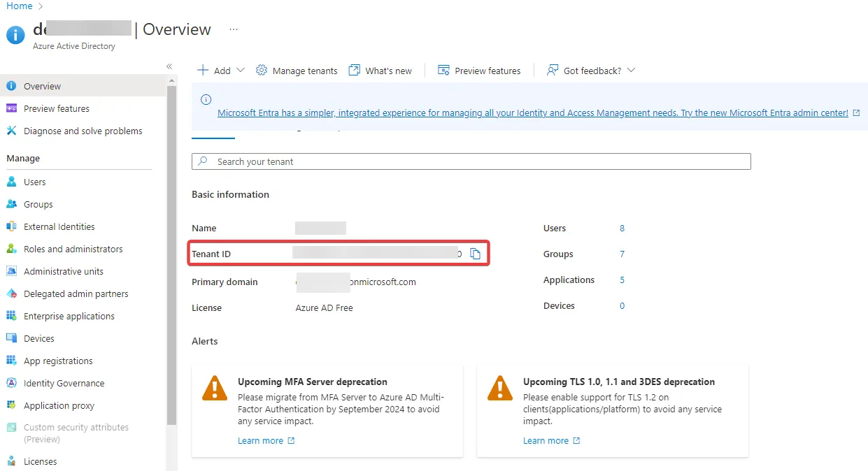Click the sidebar vertical scrollbar

pyautogui.click(x=171, y=252)
